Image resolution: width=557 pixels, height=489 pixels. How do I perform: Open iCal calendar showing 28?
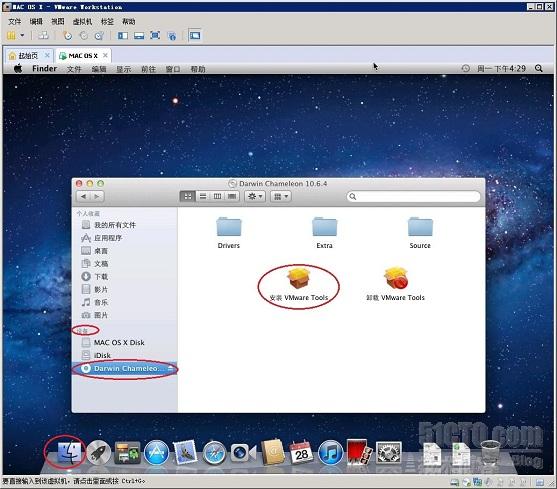(301, 452)
